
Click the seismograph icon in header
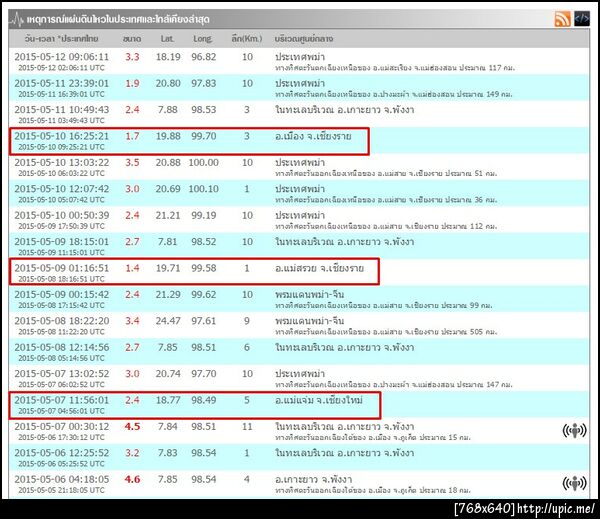tap(17, 19)
